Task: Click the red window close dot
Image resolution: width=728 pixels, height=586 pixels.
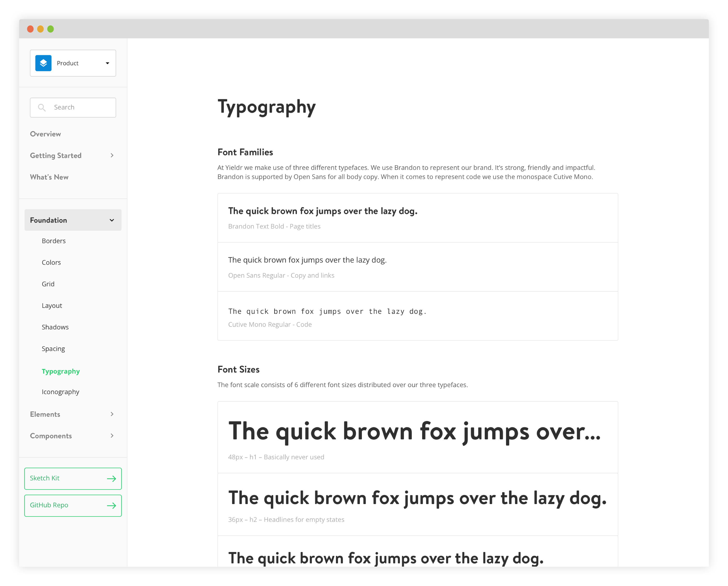Action: (30, 29)
